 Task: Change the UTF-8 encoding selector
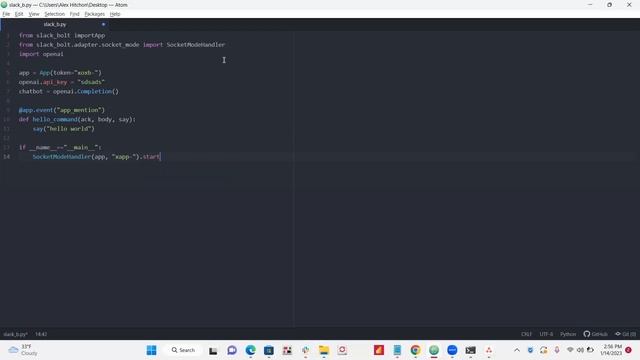point(546,334)
